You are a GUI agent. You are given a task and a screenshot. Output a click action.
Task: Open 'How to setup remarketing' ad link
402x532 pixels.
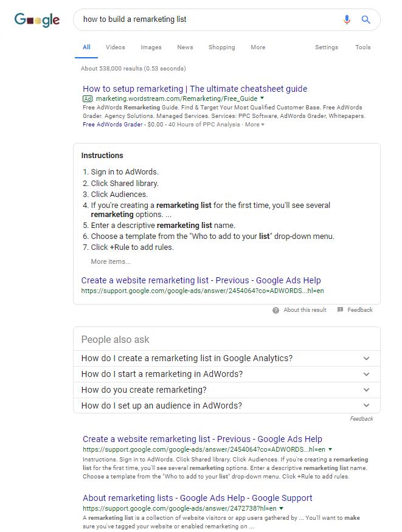[195, 89]
